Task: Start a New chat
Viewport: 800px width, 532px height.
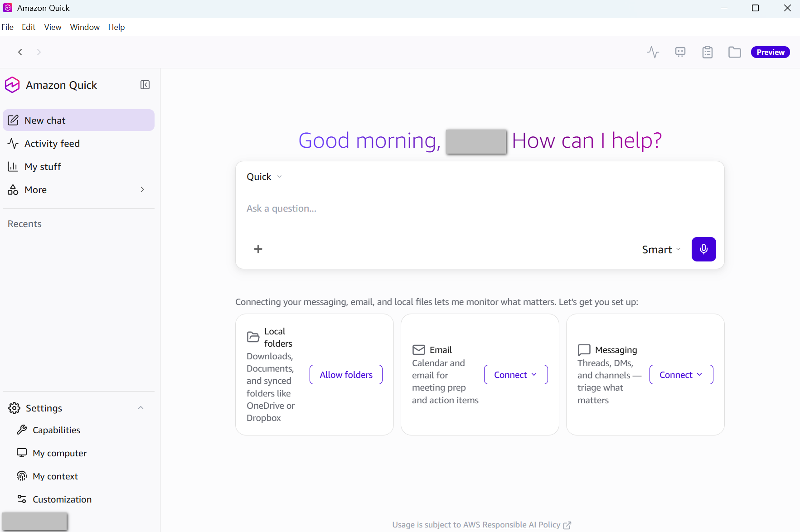Action: click(79, 120)
